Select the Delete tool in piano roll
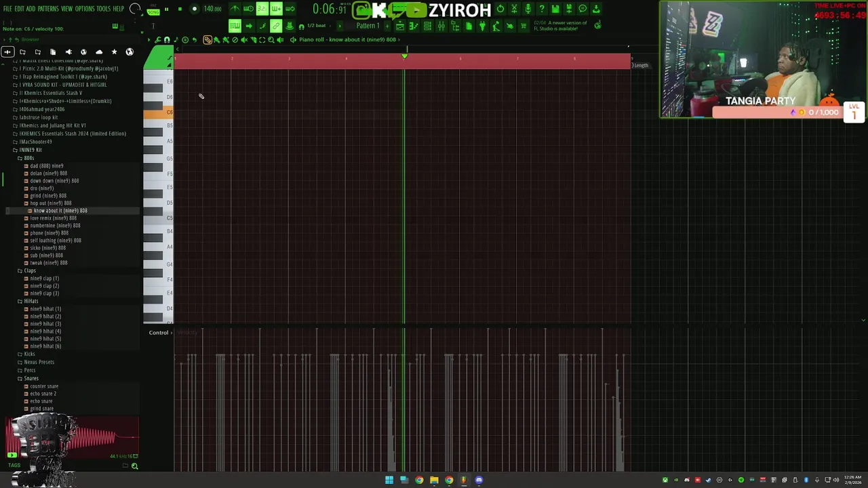868x488 pixels. pyautogui.click(x=235, y=40)
